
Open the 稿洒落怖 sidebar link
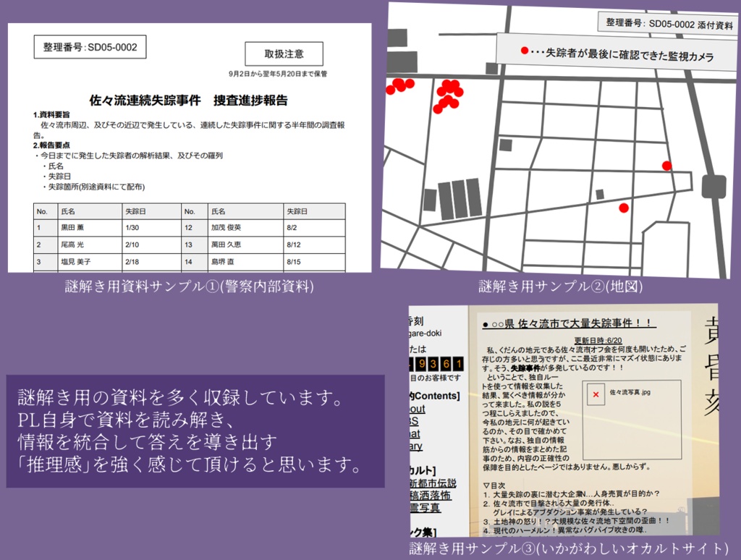point(430,496)
